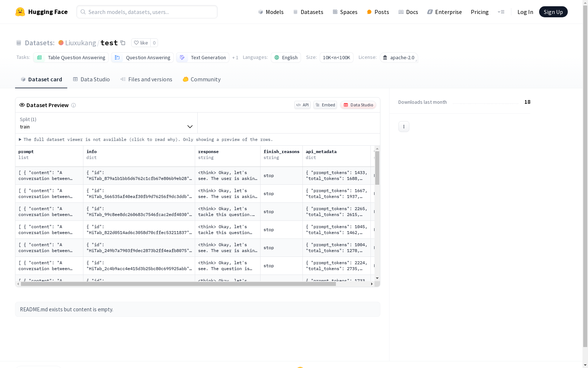Click the datasets stack icon beside Datasets:

(19, 43)
